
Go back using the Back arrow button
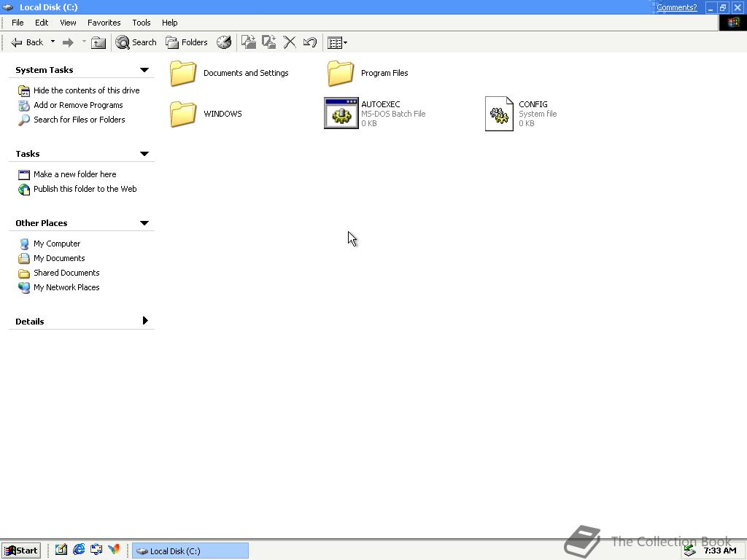[x=27, y=42]
